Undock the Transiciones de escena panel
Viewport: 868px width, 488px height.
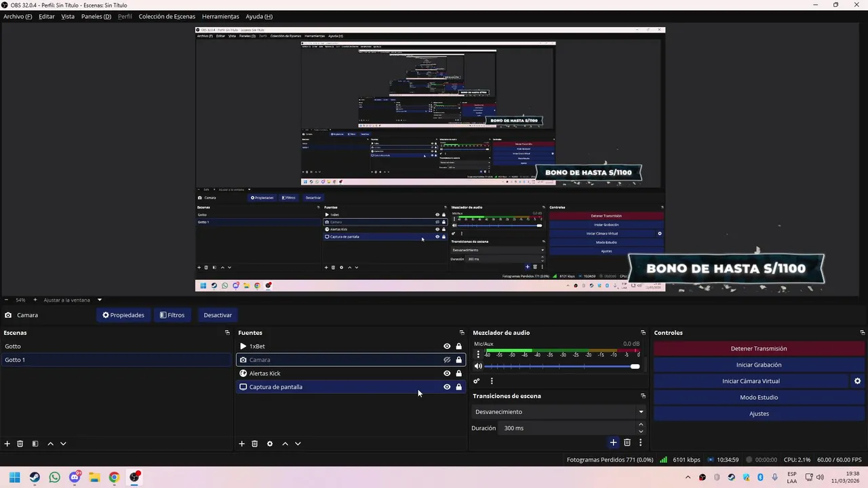point(643,396)
